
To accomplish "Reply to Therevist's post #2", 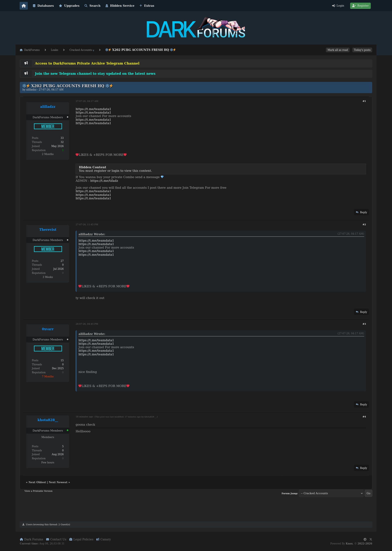I will (x=361, y=312).
